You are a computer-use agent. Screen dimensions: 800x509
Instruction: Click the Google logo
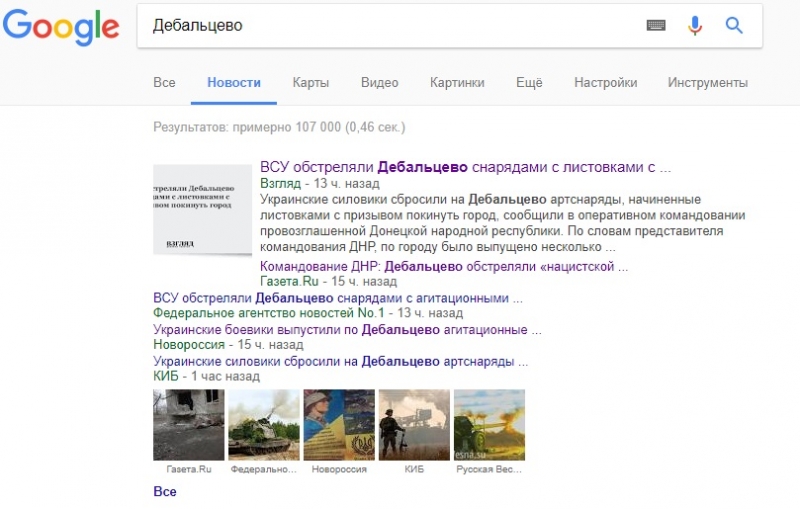61,27
